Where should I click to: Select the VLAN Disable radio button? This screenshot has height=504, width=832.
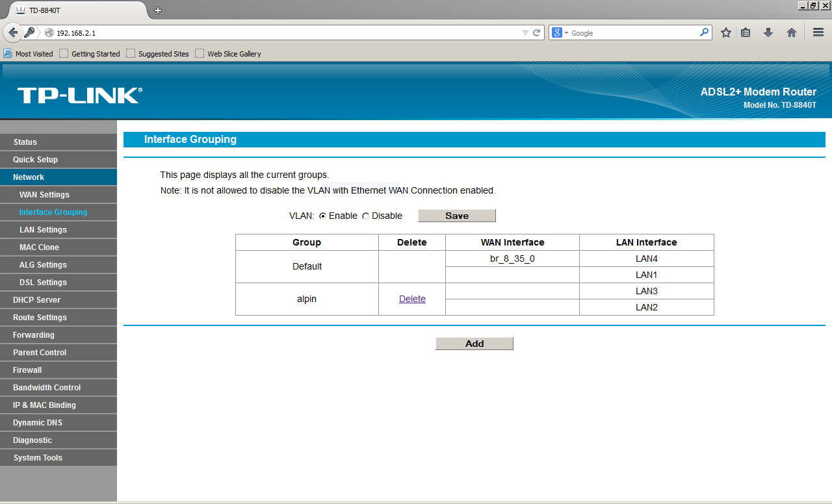tap(365, 216)
